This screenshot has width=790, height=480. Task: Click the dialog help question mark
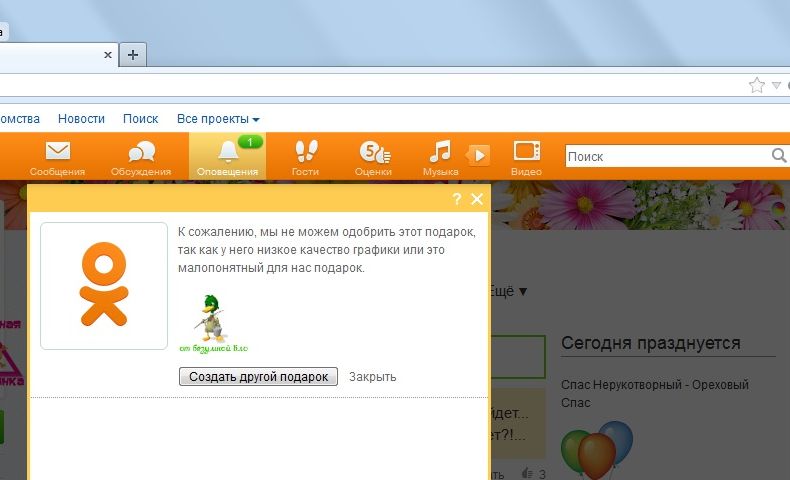tap(456, 199)
